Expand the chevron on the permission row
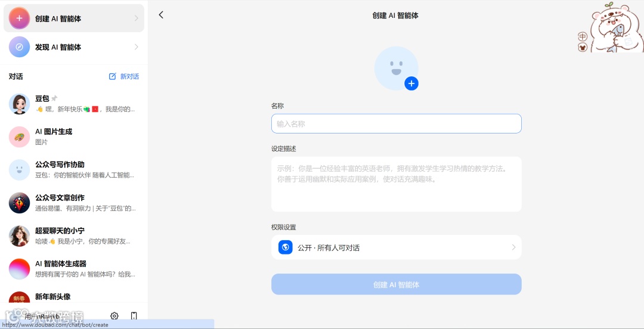This screenshot has width=644, height=329. click(x=513, y=247)
